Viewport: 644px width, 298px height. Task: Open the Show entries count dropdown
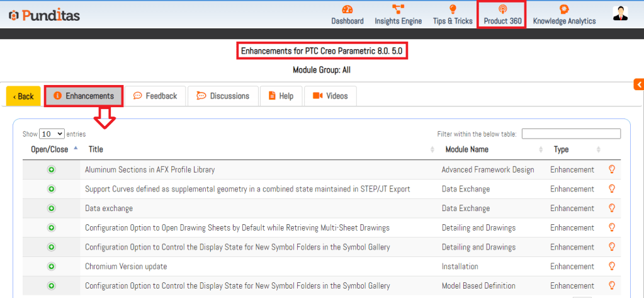click(x=52, y=134)
